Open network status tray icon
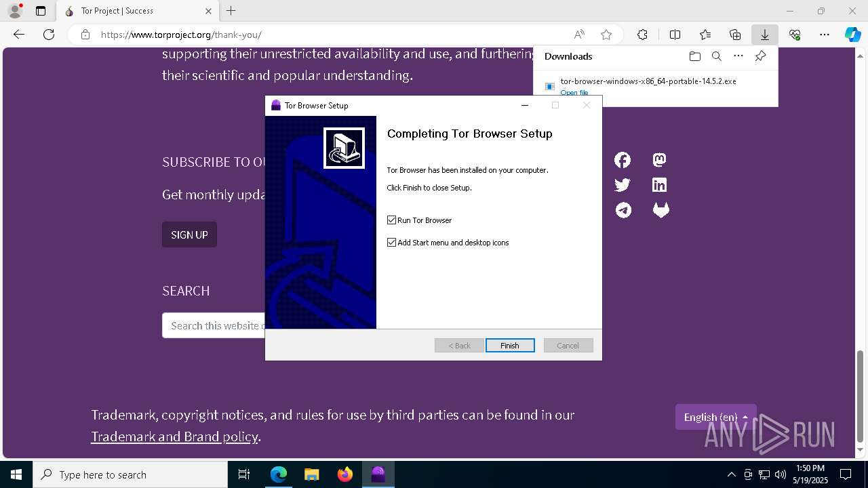 coord(764,474)
